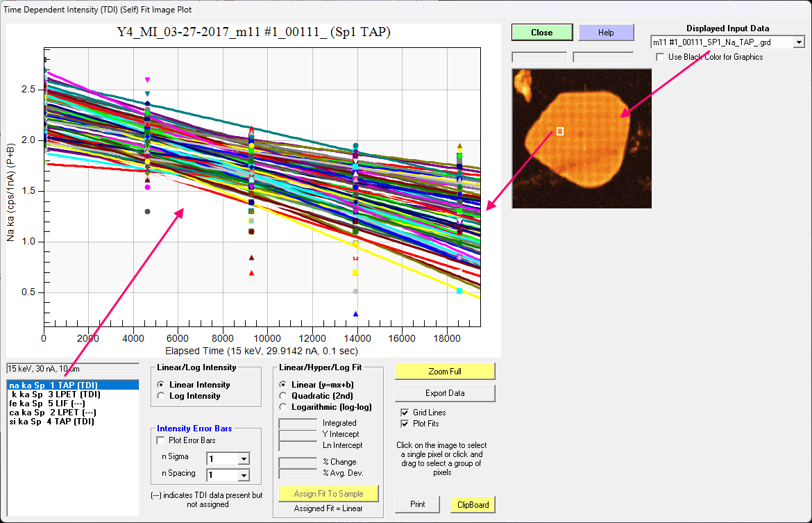The height and width of the screenshot is (523, 812).
Task: Click the white pixel selection box on image
Action: pyautogui.click(x=560, y=131)
